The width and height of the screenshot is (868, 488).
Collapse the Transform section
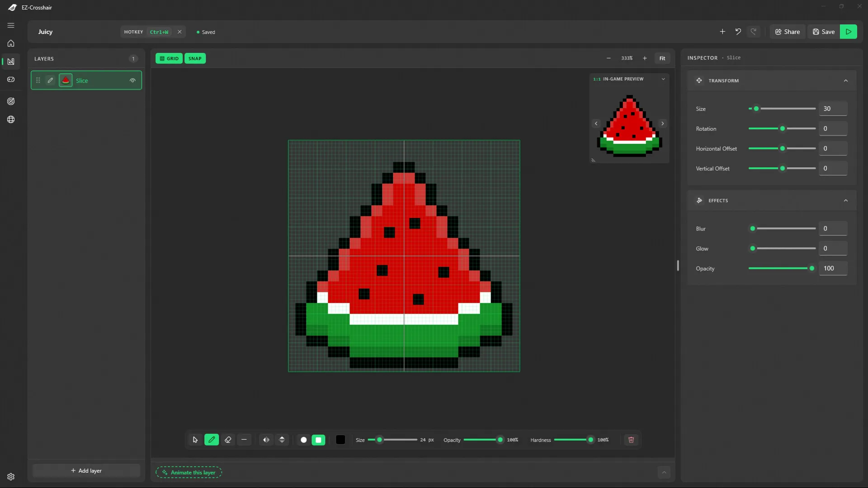[846, 80]
